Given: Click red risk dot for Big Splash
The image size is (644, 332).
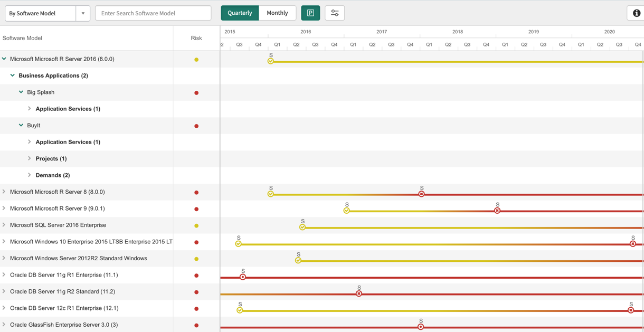Looking at the screenshot, I should pos(196,93).
